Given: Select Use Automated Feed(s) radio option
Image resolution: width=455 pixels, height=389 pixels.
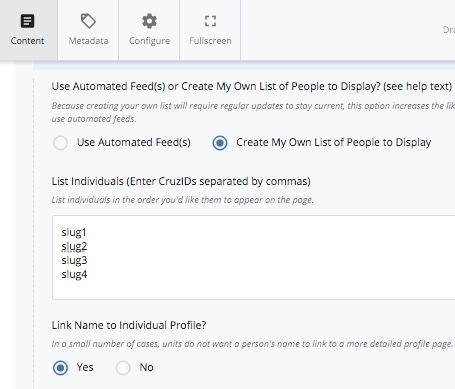Looking at the screenshot, I should [60, 143].
